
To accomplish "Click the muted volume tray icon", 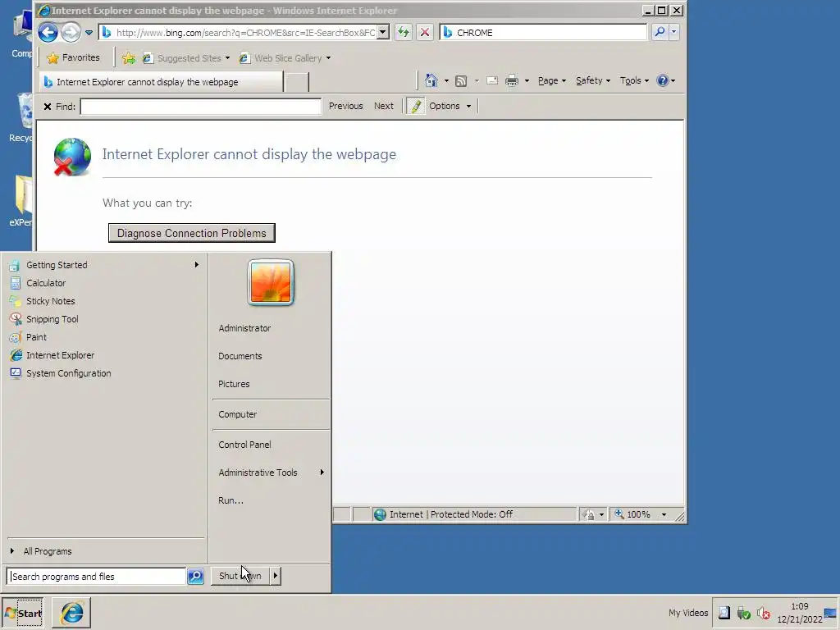I will pyautogui.click(x=764, y=613).
